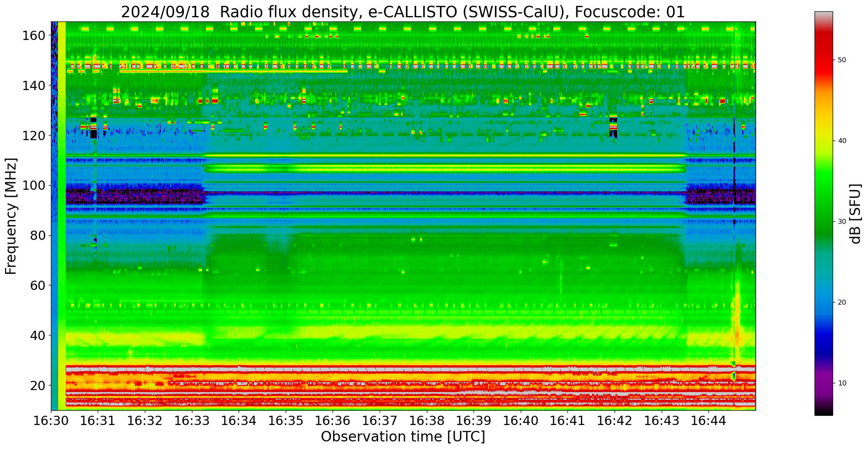Click the colorbar tick label 50
The width and height of the screenshot is (868, 449).
pos(842,60)
